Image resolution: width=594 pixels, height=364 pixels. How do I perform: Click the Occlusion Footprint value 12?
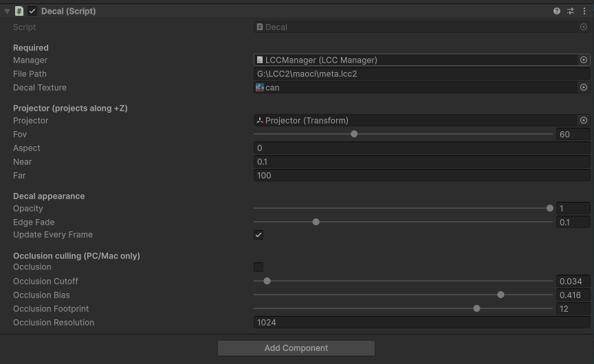pos(573,309)
